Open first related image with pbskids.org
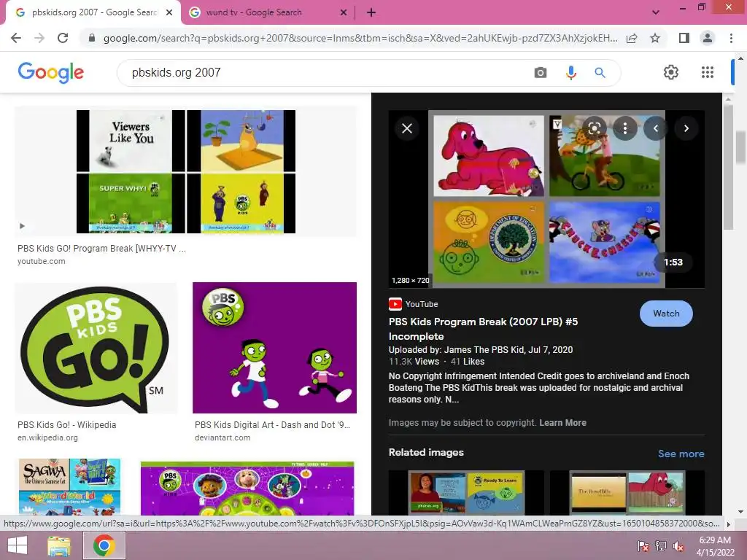Screen dimensions: 747x560 click(x=466, y=493)
